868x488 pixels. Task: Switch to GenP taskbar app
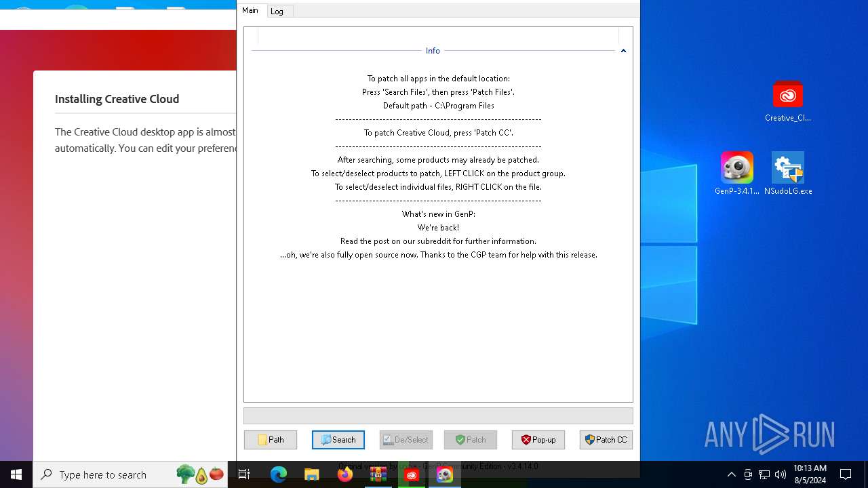(445, 474)
